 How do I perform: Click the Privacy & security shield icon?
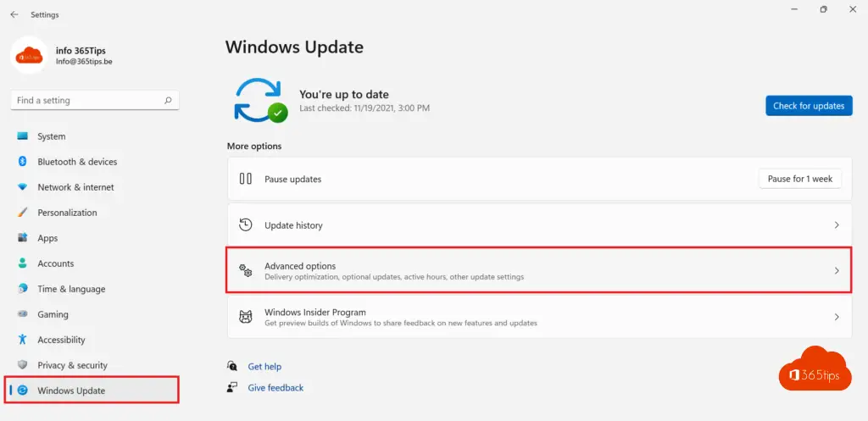pyautogui.click(x=22, y=365)
